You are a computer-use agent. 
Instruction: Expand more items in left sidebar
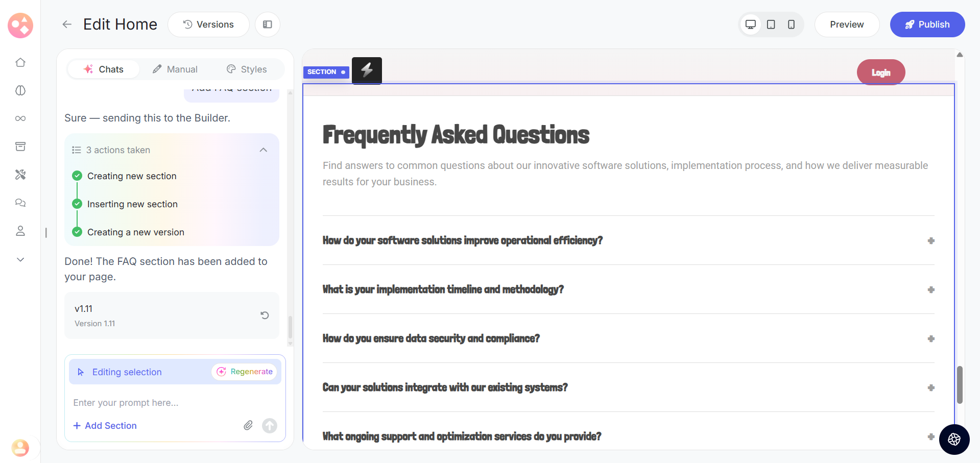coord(20,259)
